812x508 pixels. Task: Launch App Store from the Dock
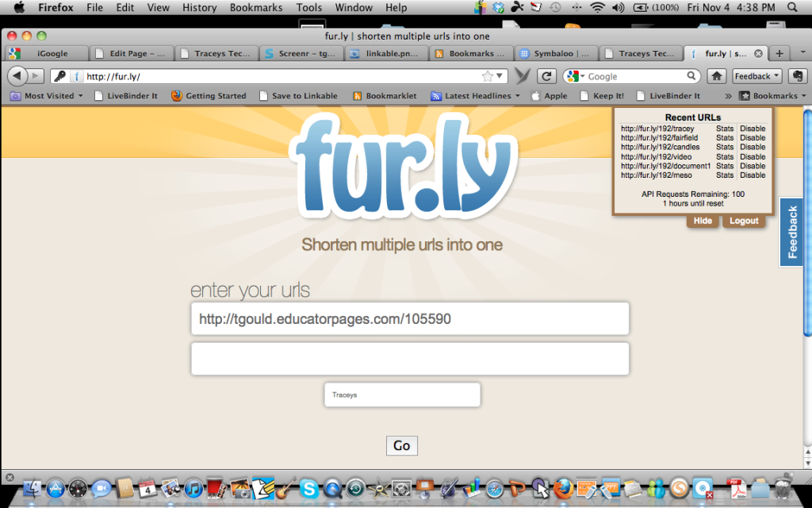click(x=56, y=488)
